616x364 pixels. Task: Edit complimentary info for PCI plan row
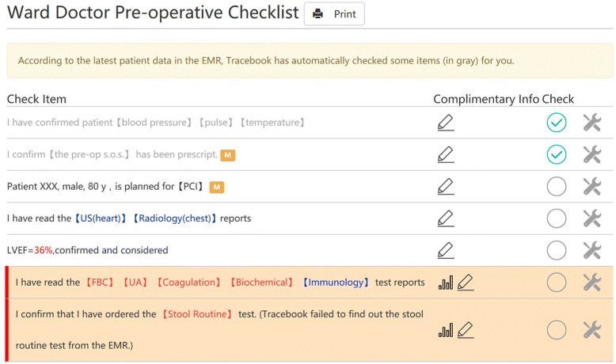point(446,187)
